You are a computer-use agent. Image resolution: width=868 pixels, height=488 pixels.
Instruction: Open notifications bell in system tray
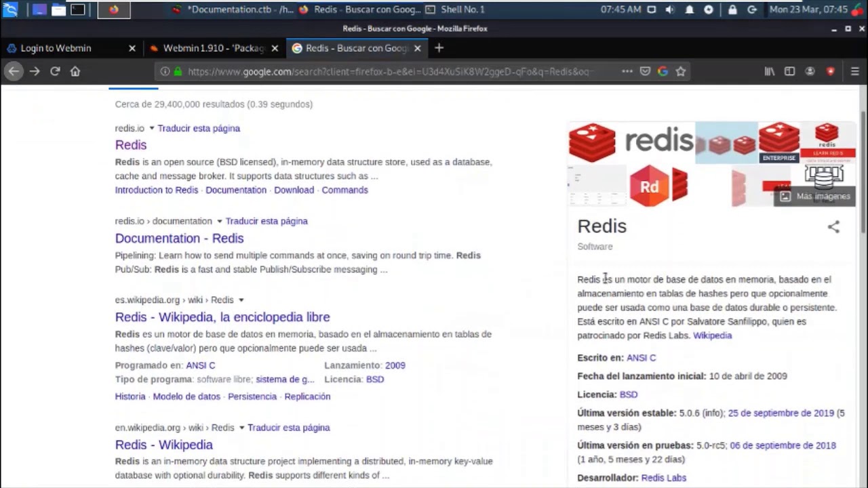point(690,9)
